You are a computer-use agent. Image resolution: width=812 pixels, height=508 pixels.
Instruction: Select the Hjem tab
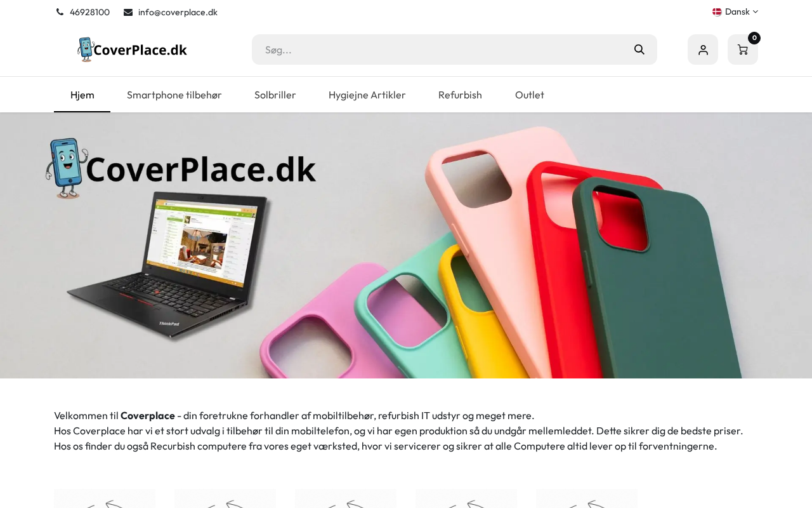[82, 95]
